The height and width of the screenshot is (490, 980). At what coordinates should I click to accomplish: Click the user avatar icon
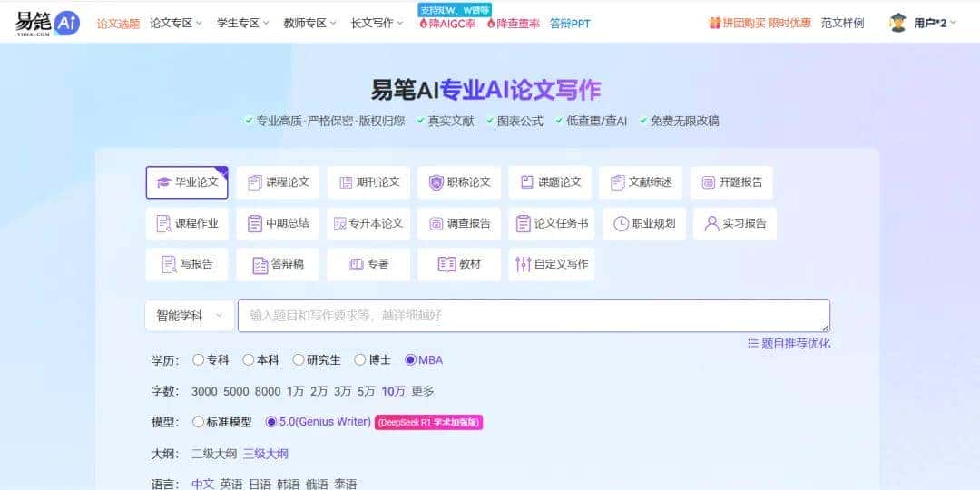pyautogui.click(x=897, y=23)
